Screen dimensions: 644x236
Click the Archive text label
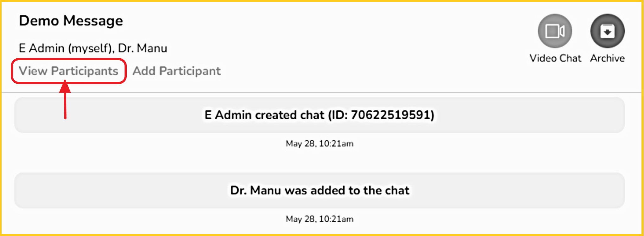(x=607, y=58)
